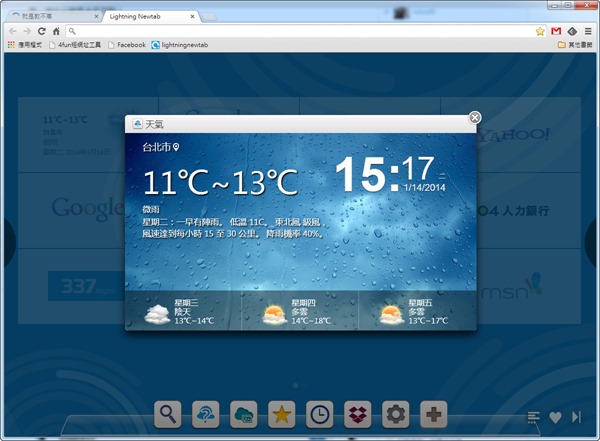The image size is (600, 441).
Task: Click the weather app icon in popup title
Action: [x=137, y=124]
